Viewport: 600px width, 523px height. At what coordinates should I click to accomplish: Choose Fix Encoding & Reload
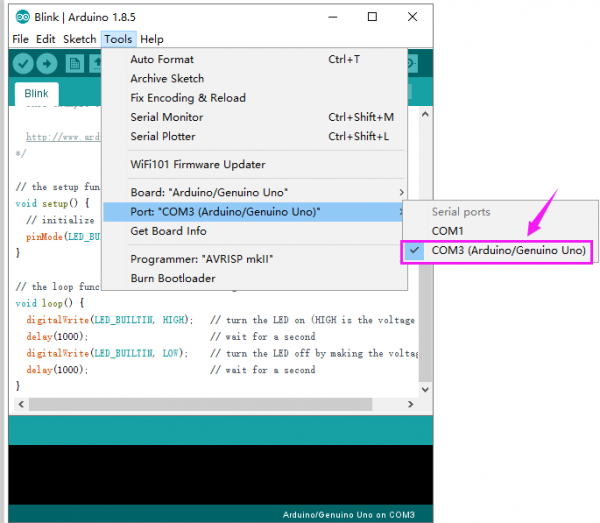[255, 98]
